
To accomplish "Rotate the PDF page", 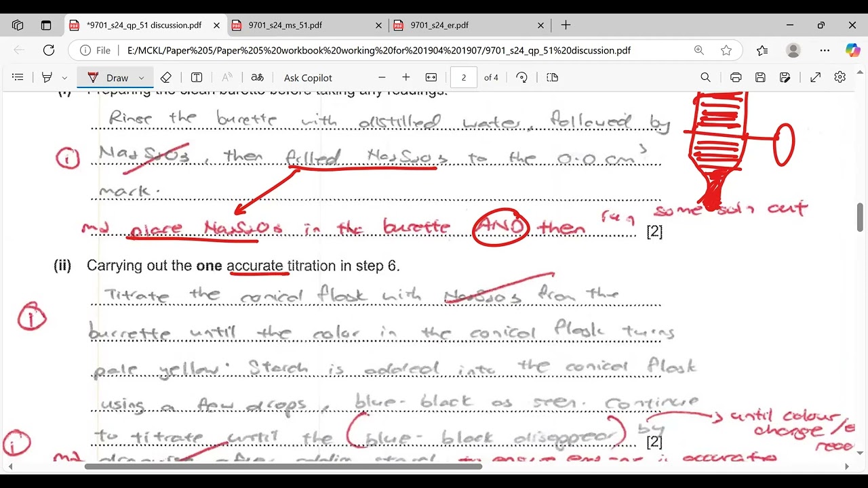I will click(521, 77).
